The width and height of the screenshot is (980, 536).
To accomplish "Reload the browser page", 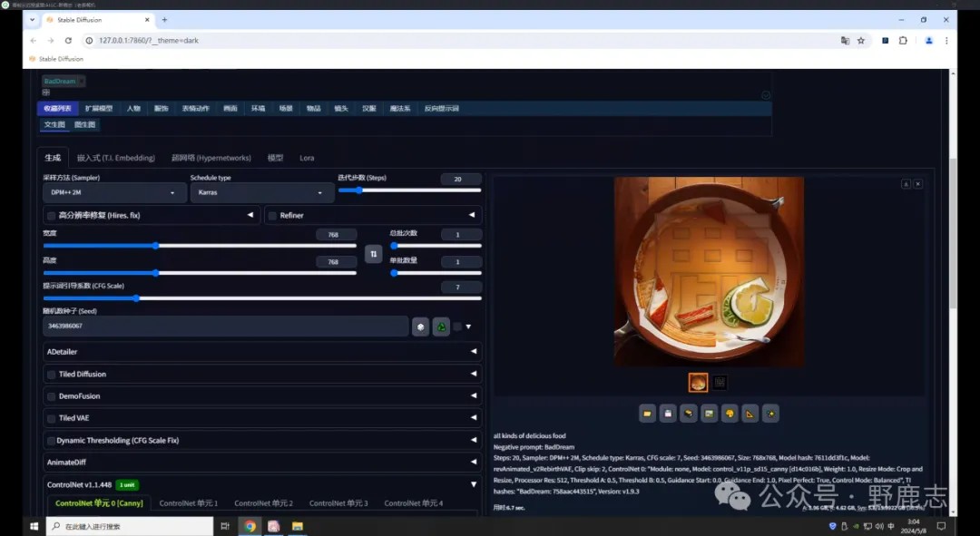I will [68, 41].
